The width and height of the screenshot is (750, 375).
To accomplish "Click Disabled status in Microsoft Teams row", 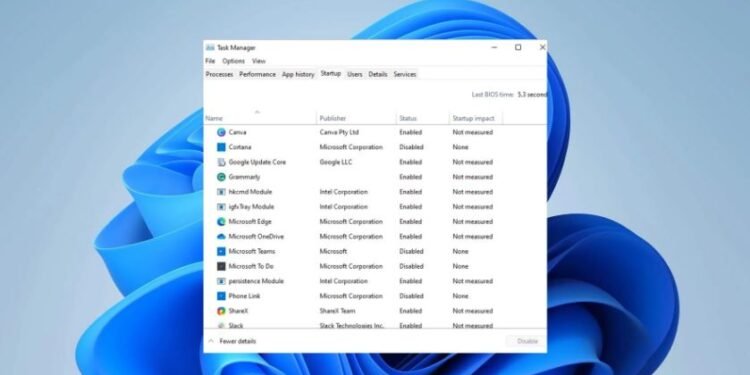I will (x=411, y=251).
